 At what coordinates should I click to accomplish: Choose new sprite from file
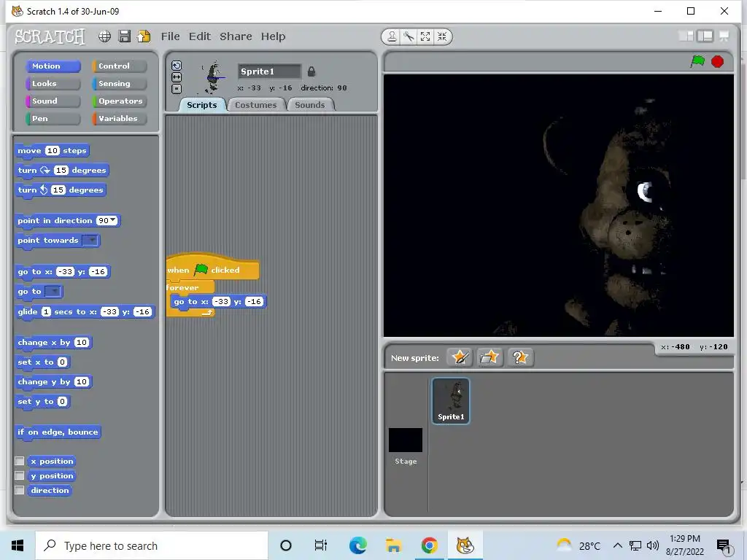click(x=489, y=357)
